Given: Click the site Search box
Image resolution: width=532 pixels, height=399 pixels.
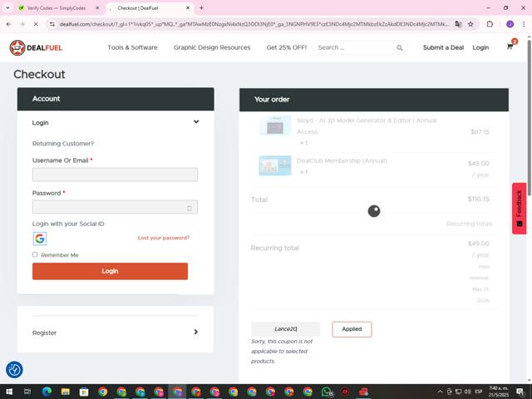Looking at the screenshot, I should point(355,48).
